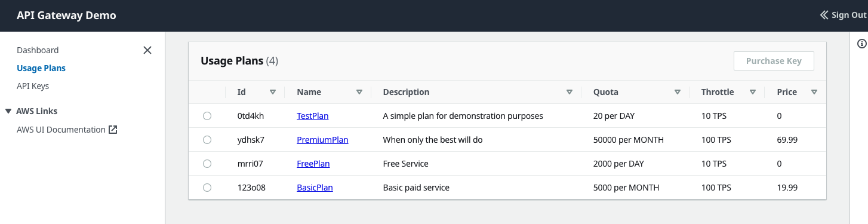Click quota cell '2000 per DAY'

point(618,164)
